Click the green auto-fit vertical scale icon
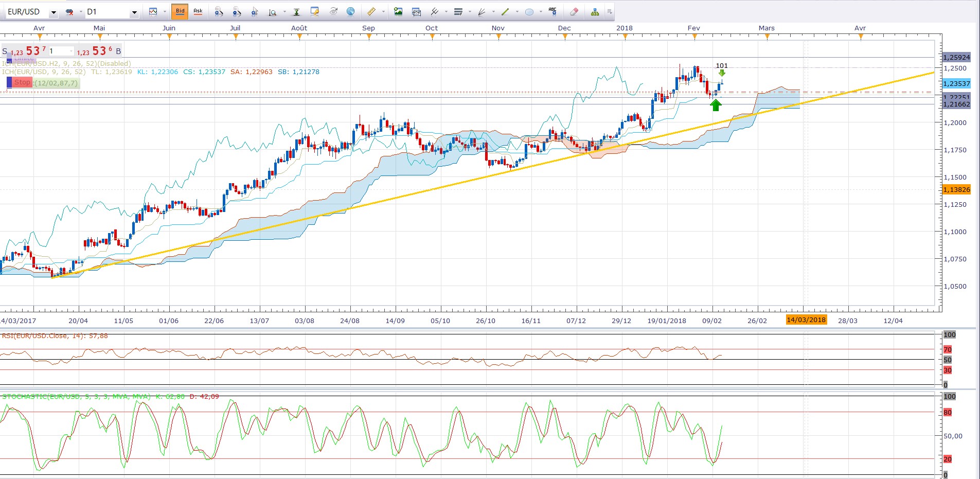Image resolution: width=980 pixels, height=479 pixels. click(297, 12)
